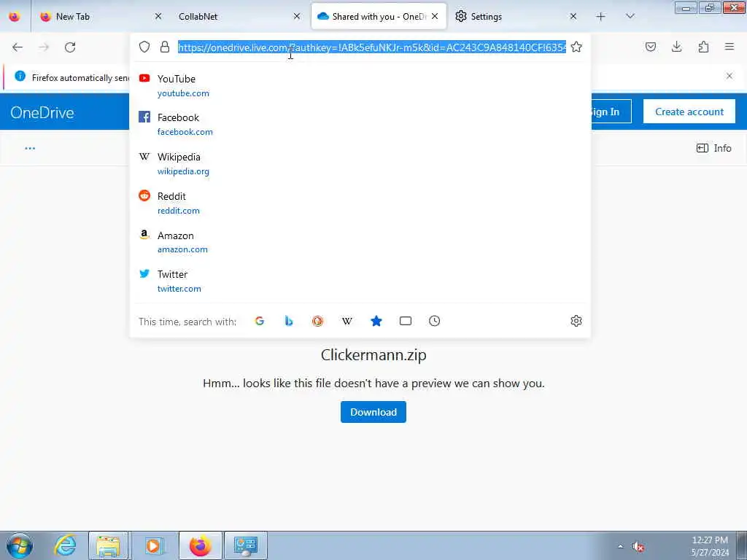Click inside the URL address field
This screenshot has height=560, width=747.
(x=371, y=47)
